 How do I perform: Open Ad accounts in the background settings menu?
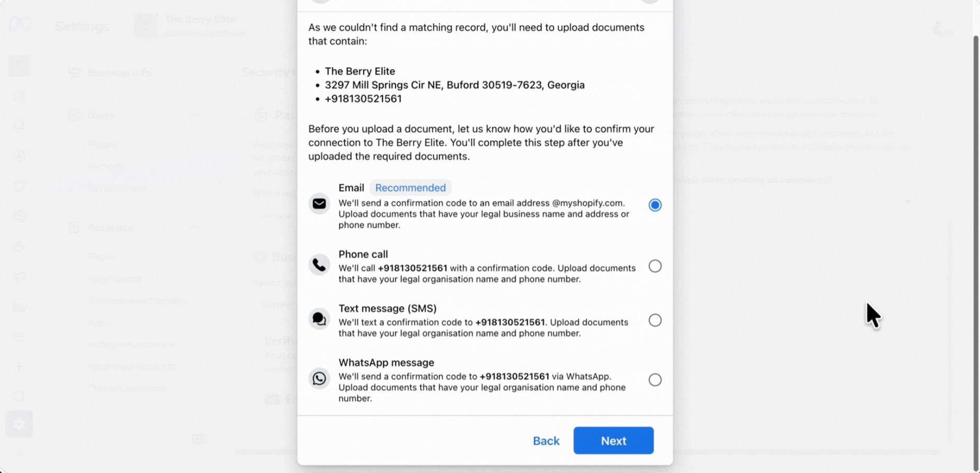(x=114, y=279)
